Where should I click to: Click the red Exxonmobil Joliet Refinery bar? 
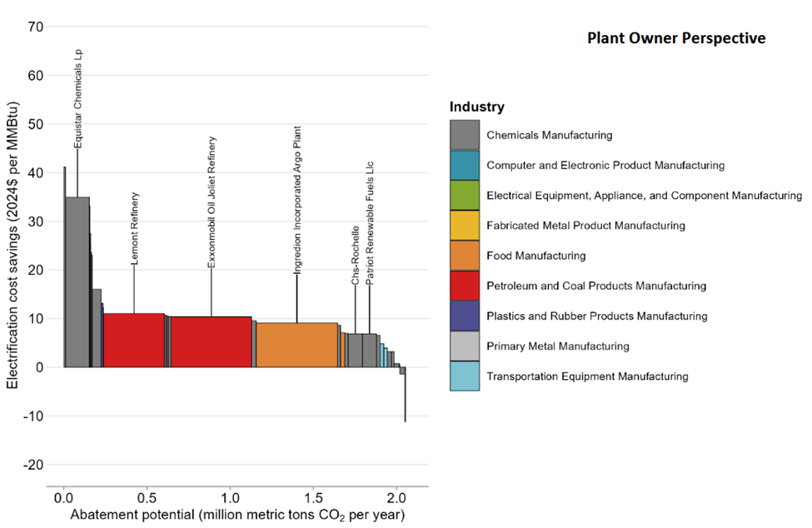pos(211,341)
